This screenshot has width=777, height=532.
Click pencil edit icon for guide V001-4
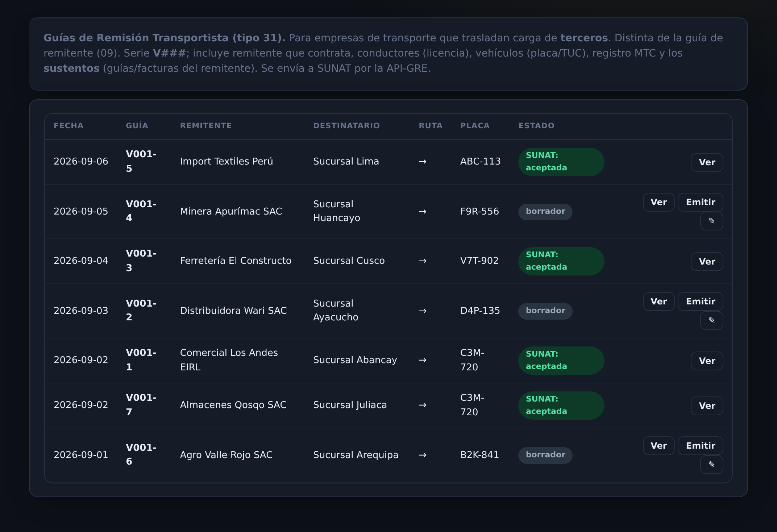tap(711, 221)
